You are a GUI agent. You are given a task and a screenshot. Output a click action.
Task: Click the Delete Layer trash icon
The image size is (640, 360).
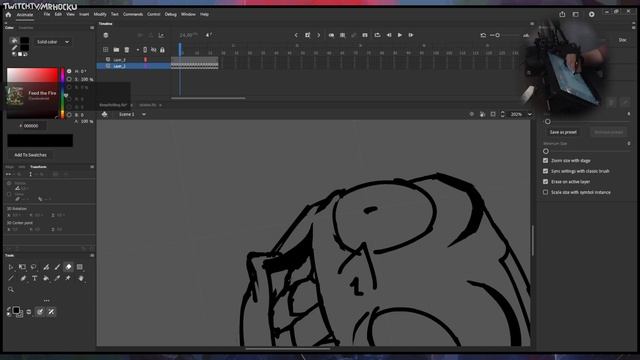127,50
